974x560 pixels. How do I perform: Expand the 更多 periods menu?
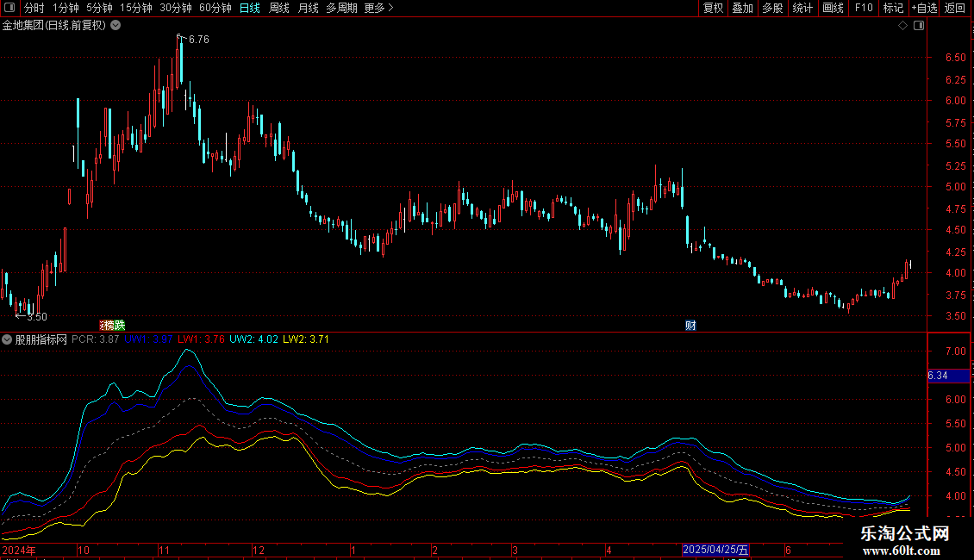(x=378, y=8)
